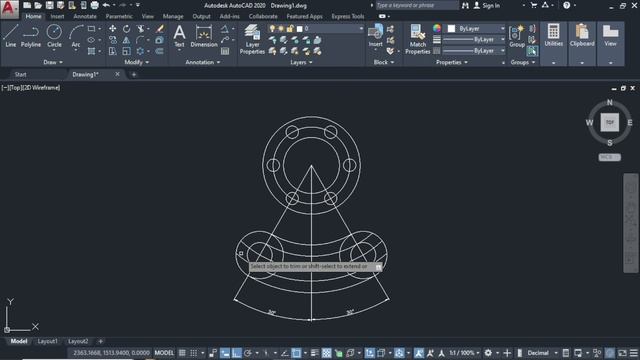Open the Parametric ribbon tab

[x=119, y=16]
